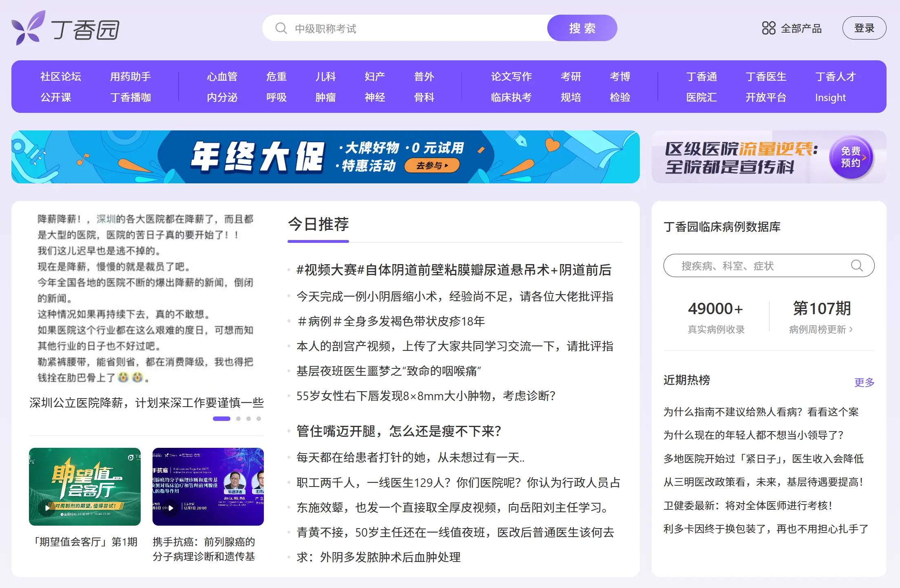This screenshot has width=900, height=588.
Task: Open the 丁香人才 navigation item
Action: point(835,77)
